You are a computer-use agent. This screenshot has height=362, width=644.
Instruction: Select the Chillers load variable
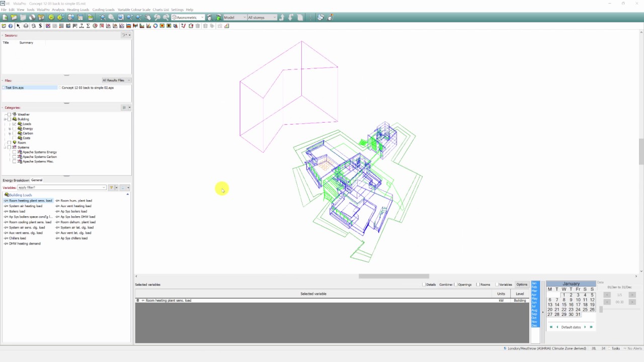(x=18, y=238)
